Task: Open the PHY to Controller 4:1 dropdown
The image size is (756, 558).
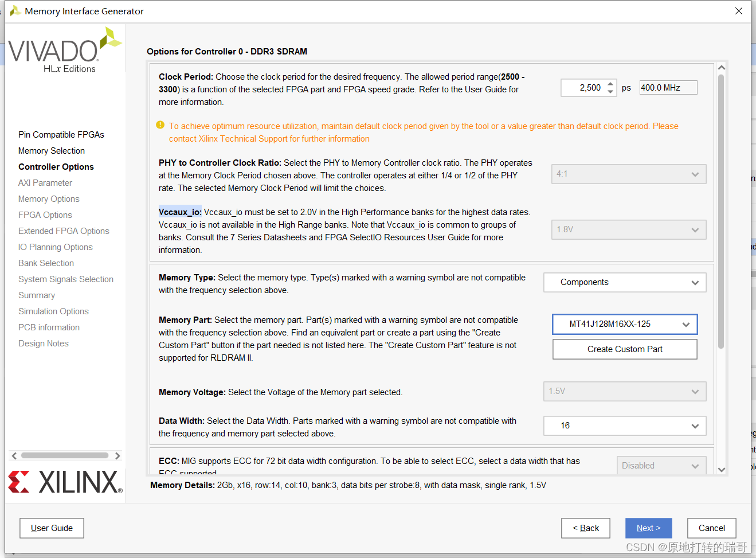Action: 629,174
